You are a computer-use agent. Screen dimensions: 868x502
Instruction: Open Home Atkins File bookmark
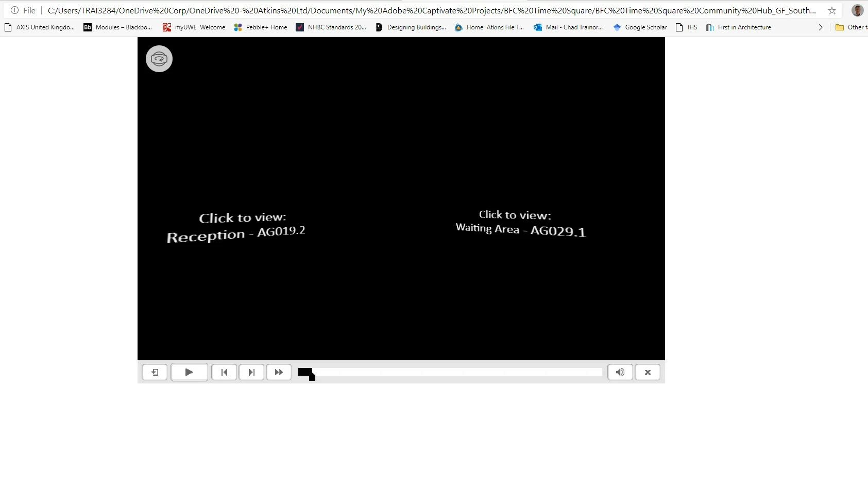[x=489, y=27]
